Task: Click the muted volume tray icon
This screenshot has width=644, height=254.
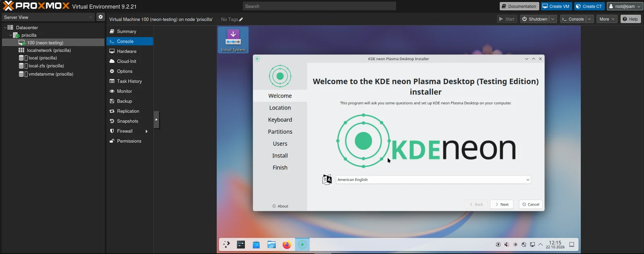Action: [507, 244]
